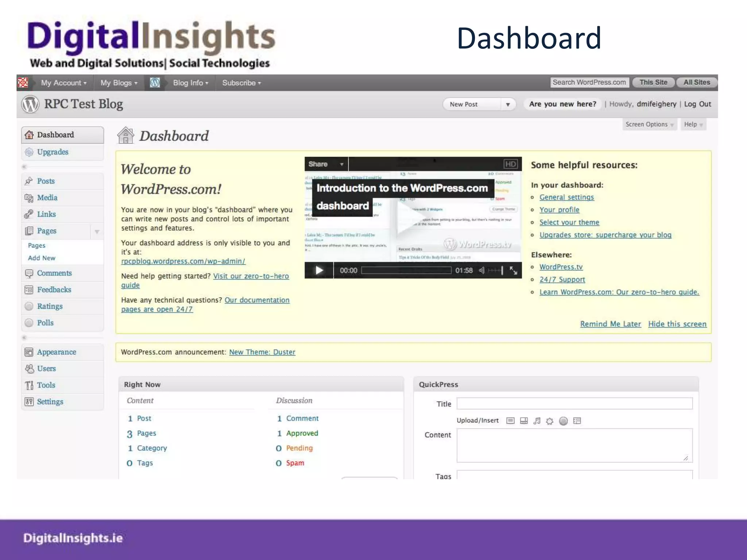Click the Comments bubble icon
This screenshot has height=560, width=747.
pyautogui.click(x=29, y=273)
